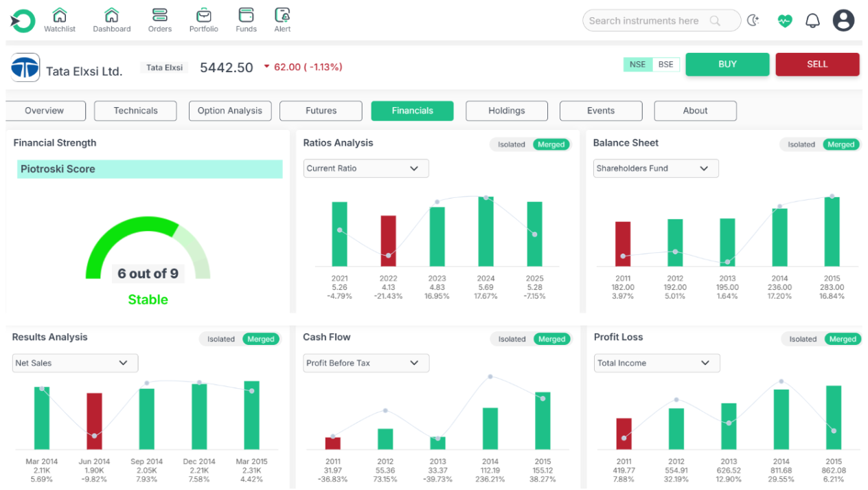This screenshot has width=868, height=490.
Task: Open the Watchlist icon in top navigation
Action: 60,16
